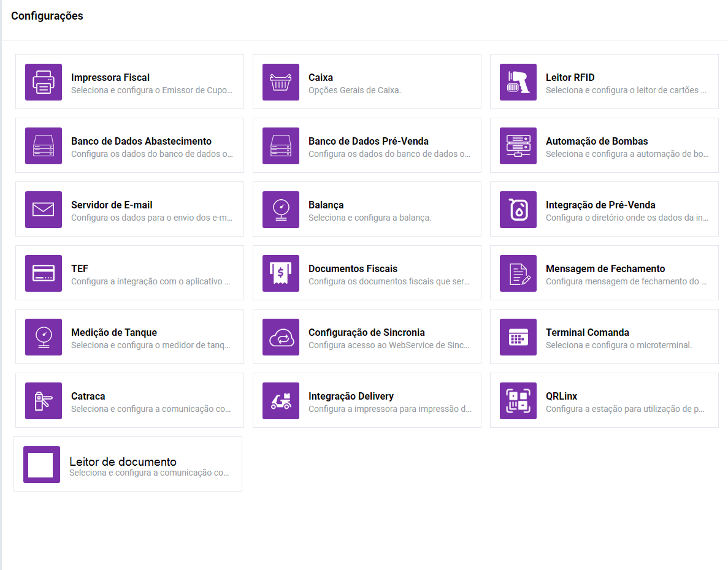Click the Leitor de documento square icon
The width and height of the screenshot is (728, 570).
[x=41, y=465]
